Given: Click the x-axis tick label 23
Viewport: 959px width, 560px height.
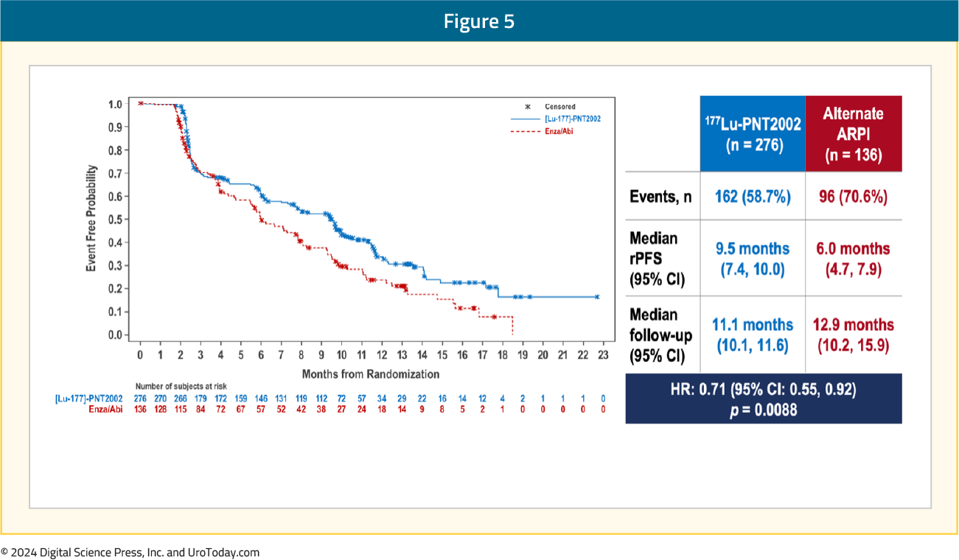Looking at the screenshot, I should click(x=602, y=355).
